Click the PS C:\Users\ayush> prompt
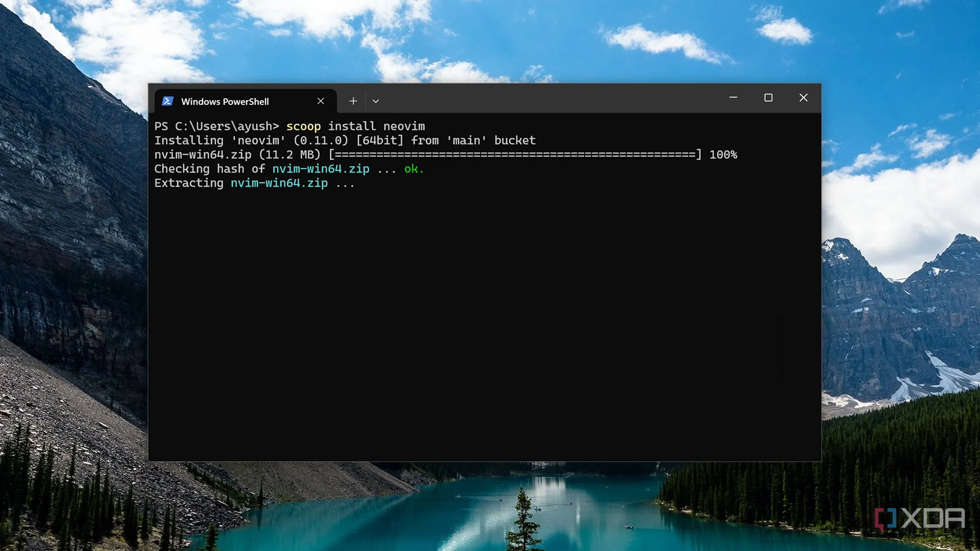 (x=217, y=126)
